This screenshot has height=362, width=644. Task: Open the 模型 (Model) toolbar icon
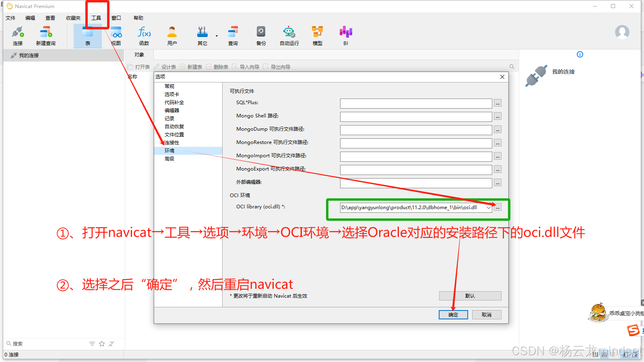point(318,36)
